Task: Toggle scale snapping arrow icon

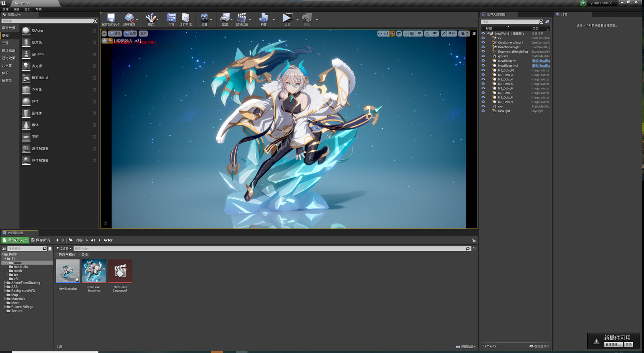Action: click(x=444, y=33)
